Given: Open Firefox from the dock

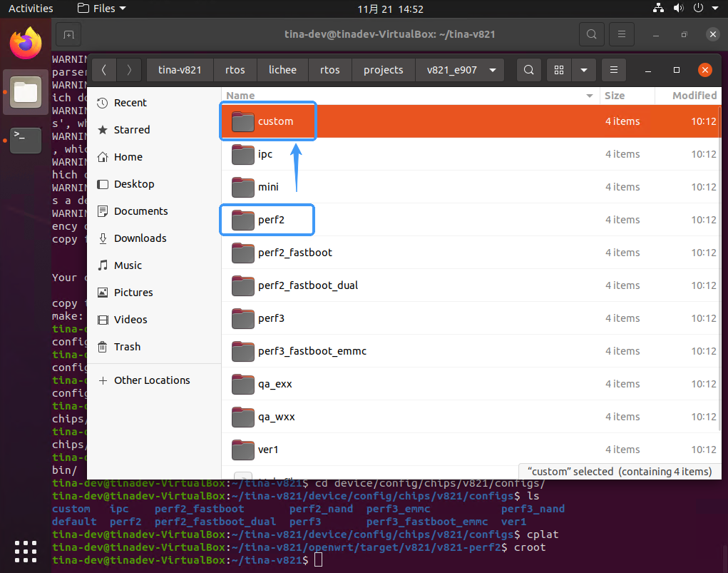Looking at the screenshot, I should [x=25, y=44].
